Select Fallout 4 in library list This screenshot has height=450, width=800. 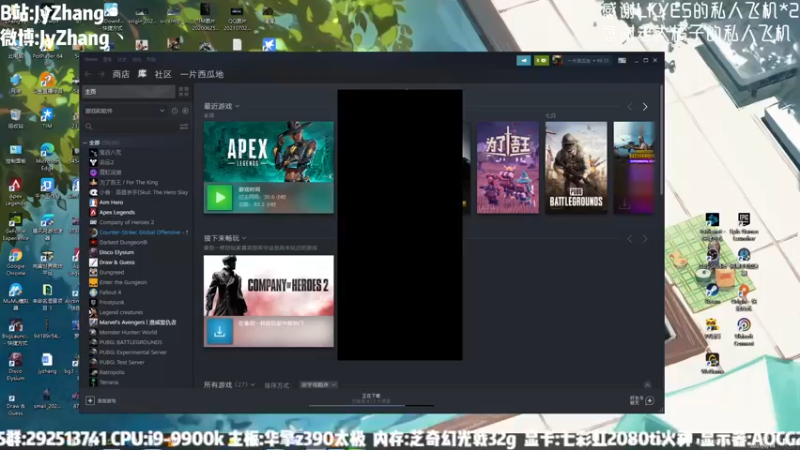[110, 292]
